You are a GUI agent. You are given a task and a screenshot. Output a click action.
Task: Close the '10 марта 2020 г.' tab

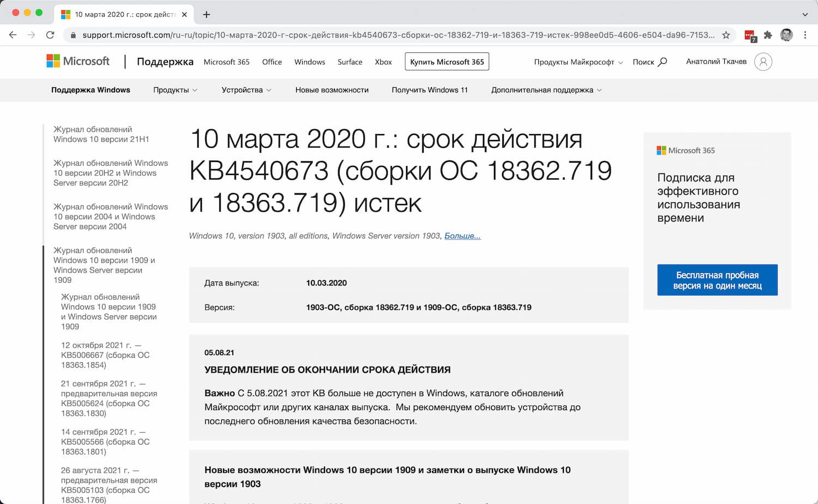[184, 15]
